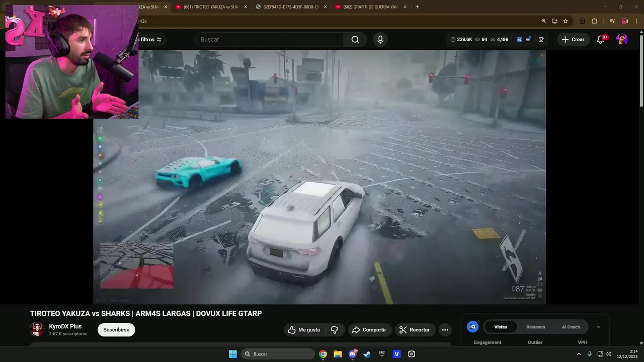Click the image extension icon in Chrome toolbar
This screenshot has width=644, height=362.
click(x=582, y=21)
